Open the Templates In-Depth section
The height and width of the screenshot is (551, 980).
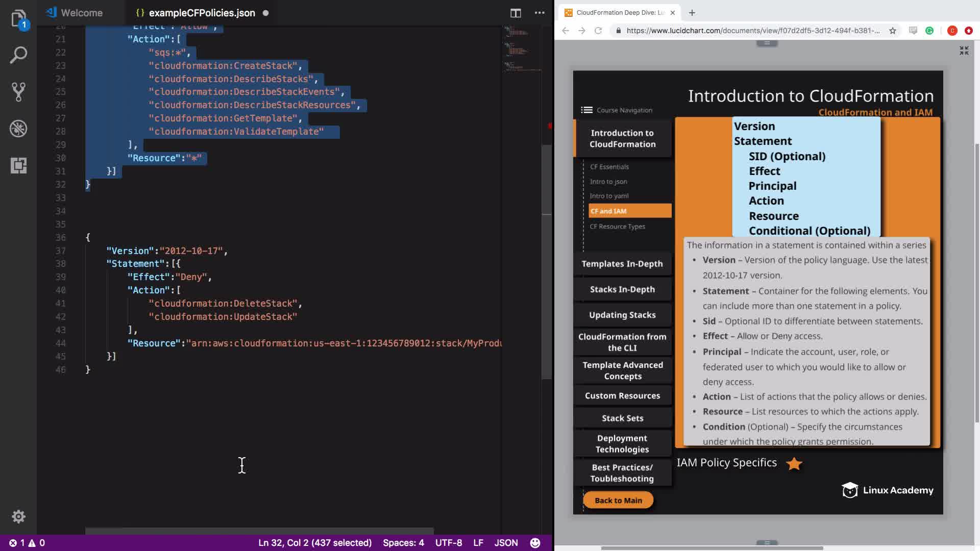[622, 264]
